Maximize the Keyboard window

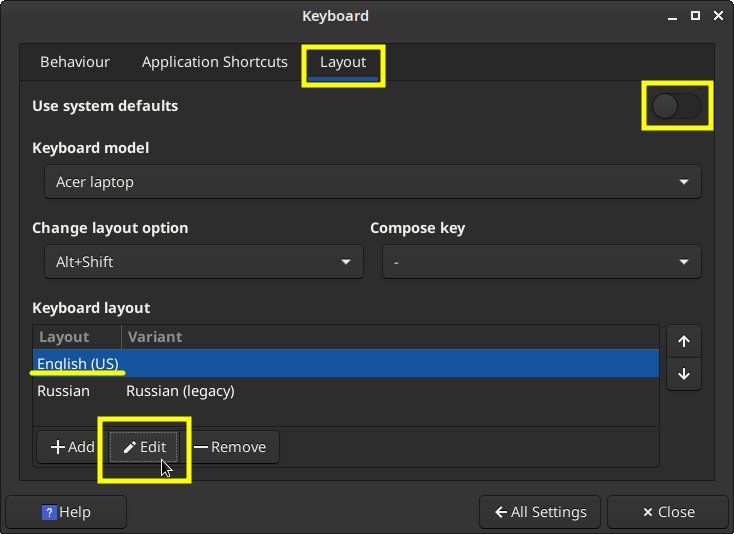click(x=692, y=16)
